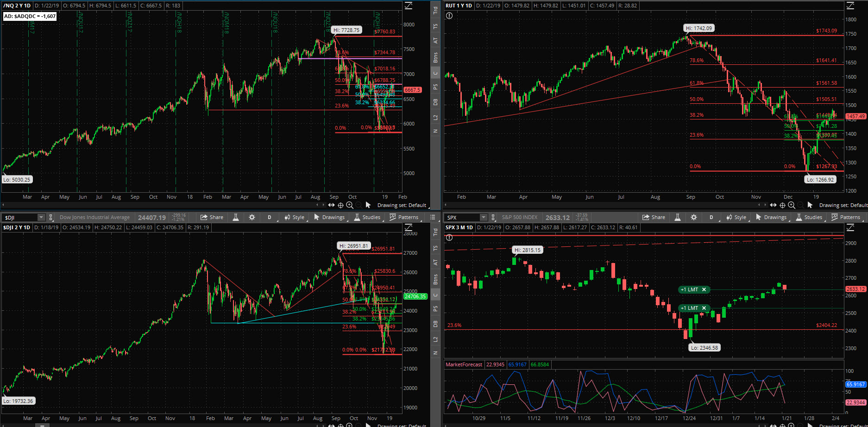This screenshot has height=427, width=868.
Task: Open the Patterns dropdown on the SPX toolbar
Action: (846, 217)
